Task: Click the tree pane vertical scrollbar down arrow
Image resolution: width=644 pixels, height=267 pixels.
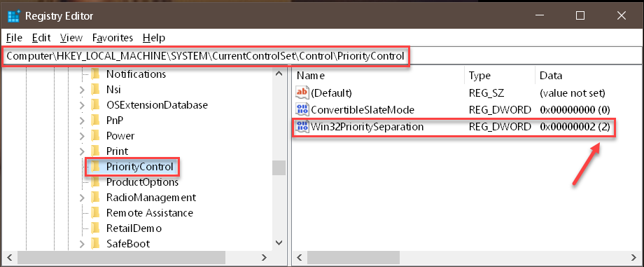Action: pyautogui.click(x=279, y=242)
